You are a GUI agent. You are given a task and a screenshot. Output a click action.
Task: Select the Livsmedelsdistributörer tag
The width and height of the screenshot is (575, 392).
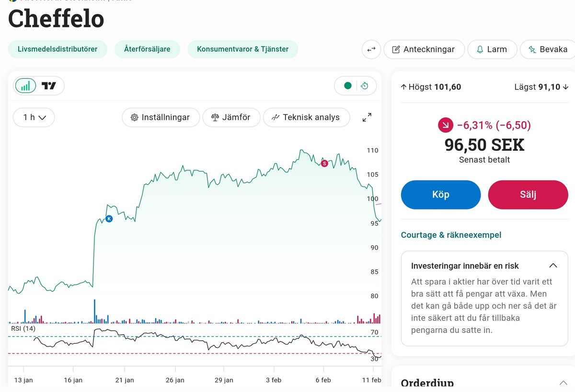57,49
